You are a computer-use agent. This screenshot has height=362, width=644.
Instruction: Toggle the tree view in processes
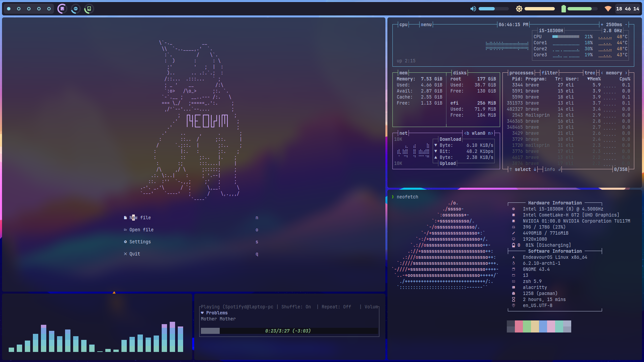[590, 73]
